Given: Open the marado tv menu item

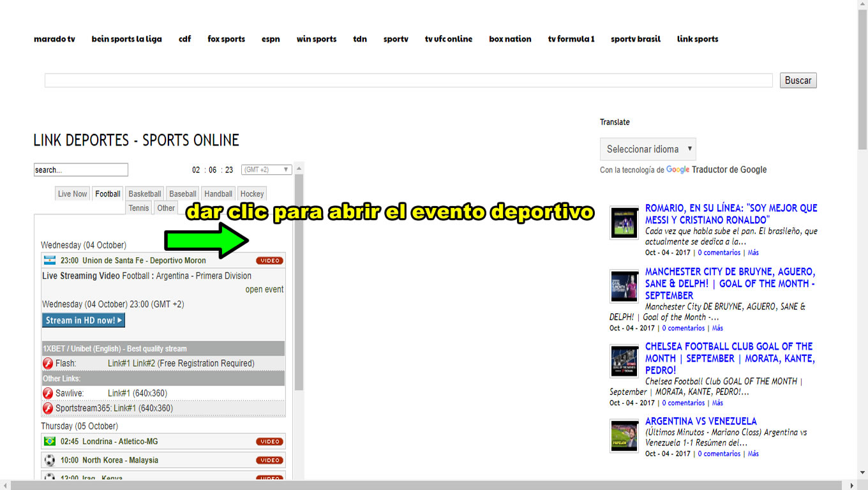Looking at the screenshot, I should [54, 39].
